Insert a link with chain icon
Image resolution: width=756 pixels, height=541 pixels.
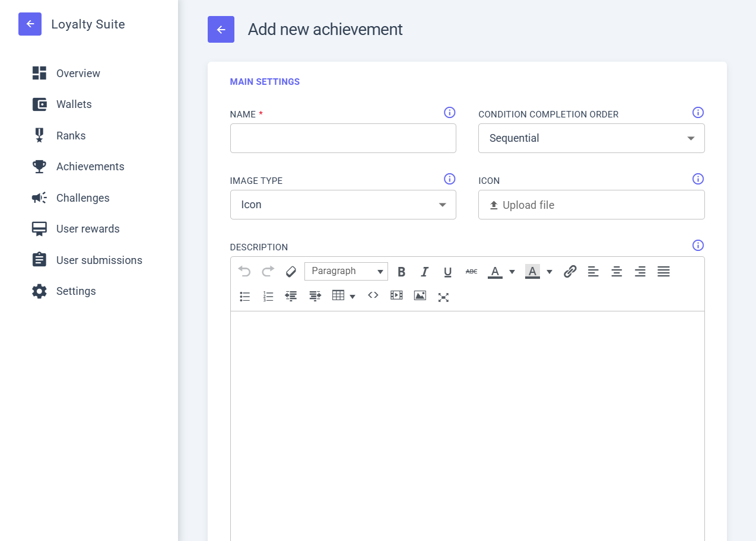click(570, 271)
